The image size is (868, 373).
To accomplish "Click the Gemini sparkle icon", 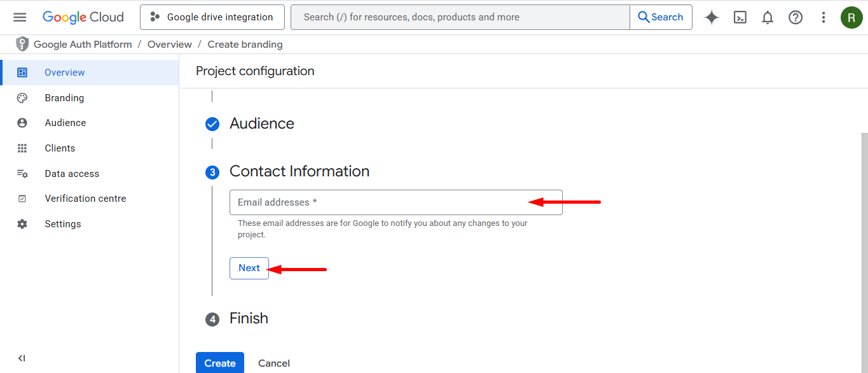I will click(x=712, y=17).
